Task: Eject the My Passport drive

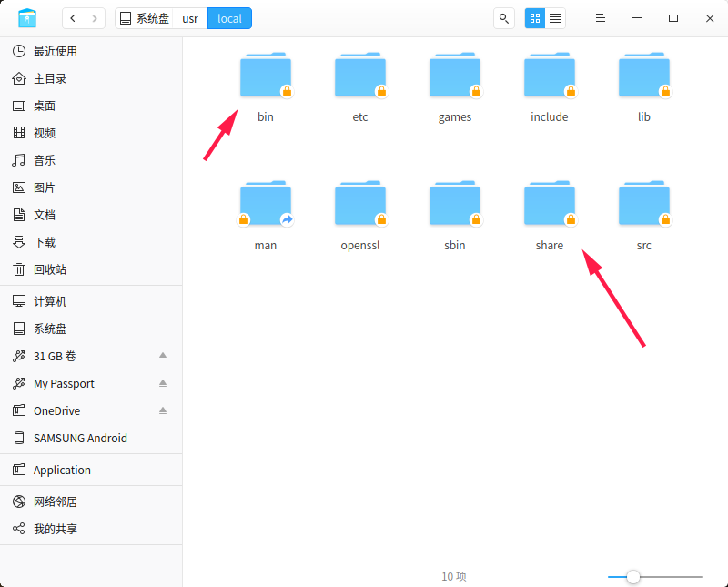Action: [x=163, y=383]
